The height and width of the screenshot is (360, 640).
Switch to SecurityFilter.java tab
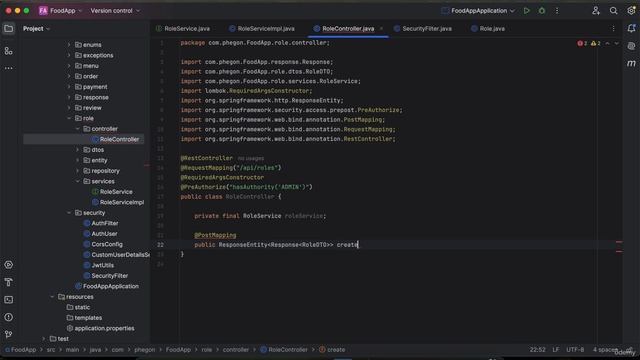(423, 29)
